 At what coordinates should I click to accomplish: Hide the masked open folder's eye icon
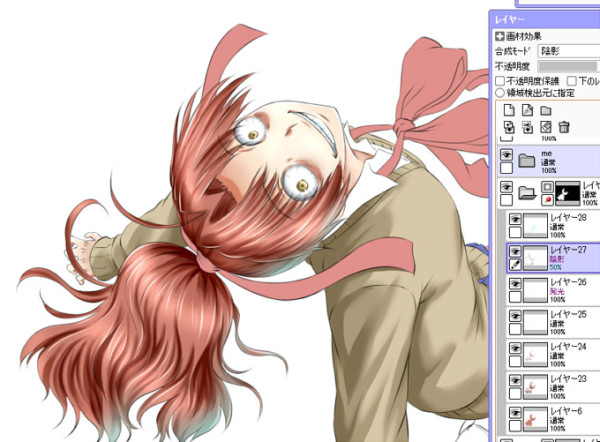coord(507,187)
